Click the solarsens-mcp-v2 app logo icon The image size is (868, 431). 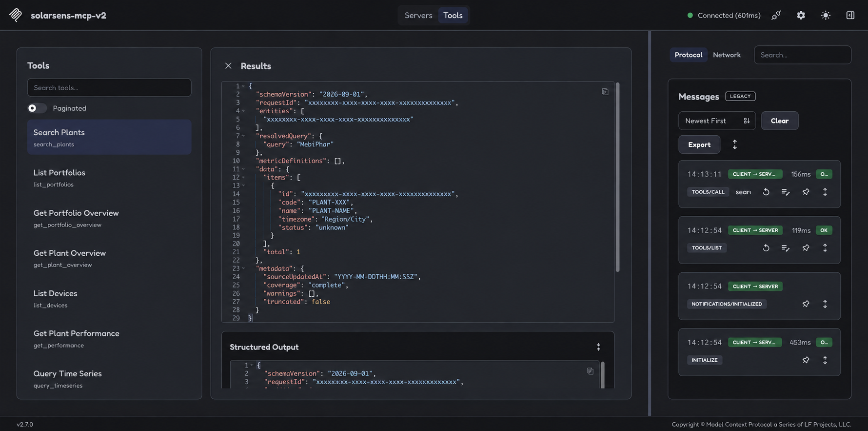(x=16, y=15)
